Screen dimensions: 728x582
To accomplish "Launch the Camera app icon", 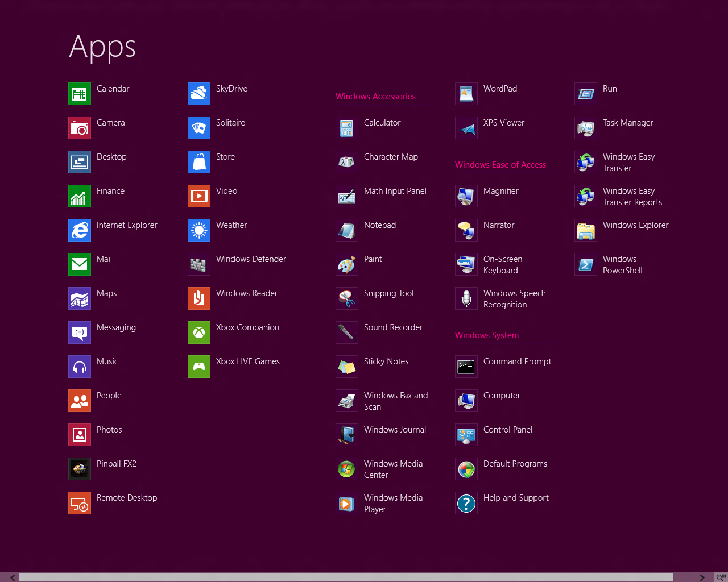I will tap(80, 128).
